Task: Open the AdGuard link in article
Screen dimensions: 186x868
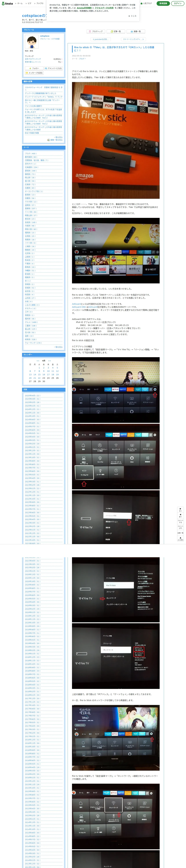Action: point(76,304)
